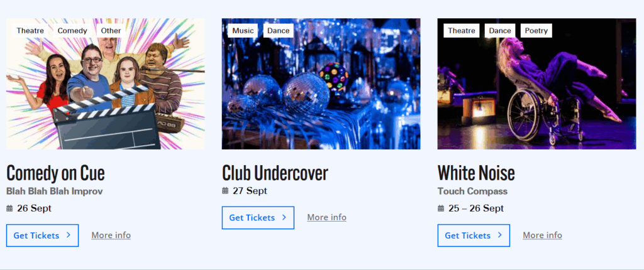Click the calendar icon beside 27 Sept
The width and height of the screenshot is (644, 270).
click(x=225, y=190)
